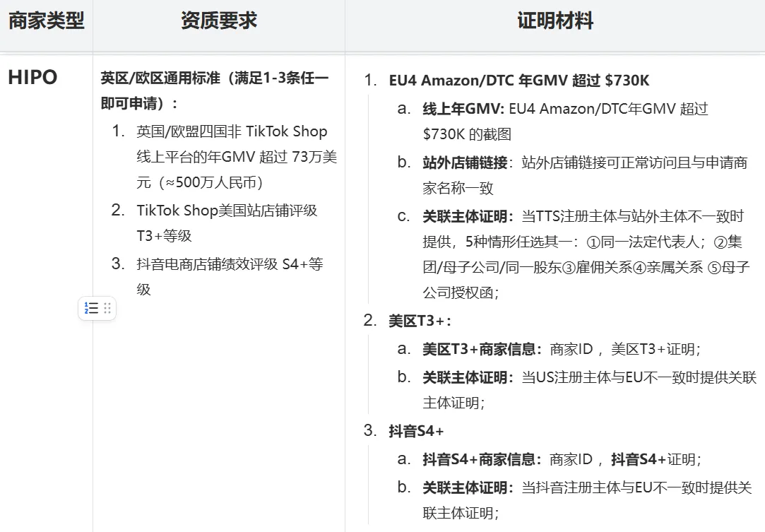The width and height of the screenshot is (765, 532).
Task: Select the HIPO merchant type cell
Action: [x=32, y=77]
